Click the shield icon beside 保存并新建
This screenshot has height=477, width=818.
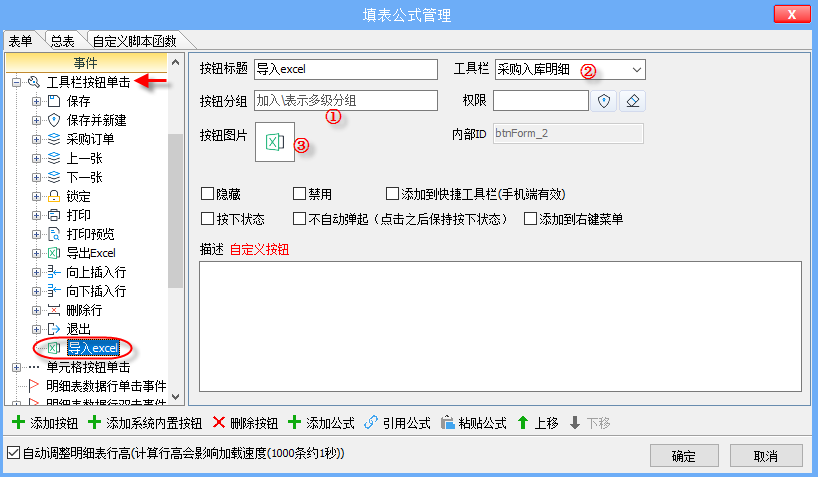(54, 120)
